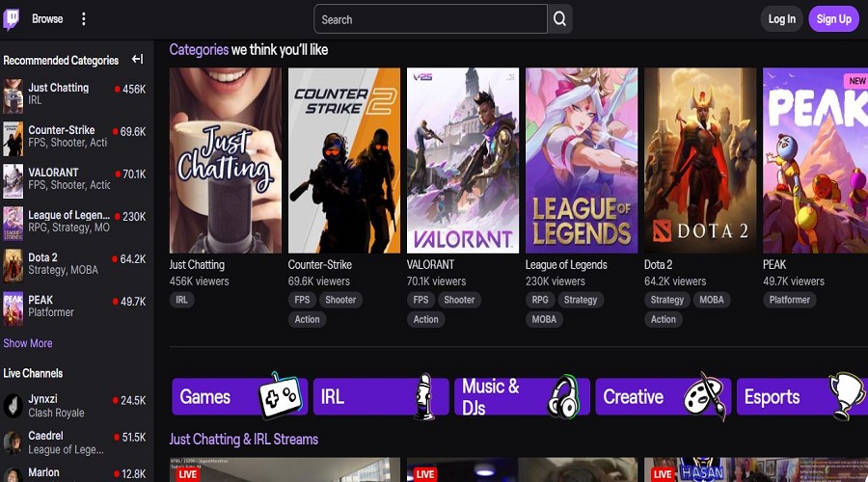Viewport: 868px width, 482px height.
Task: Click the trophy icon on Esports
Action: tap(848, 395)
